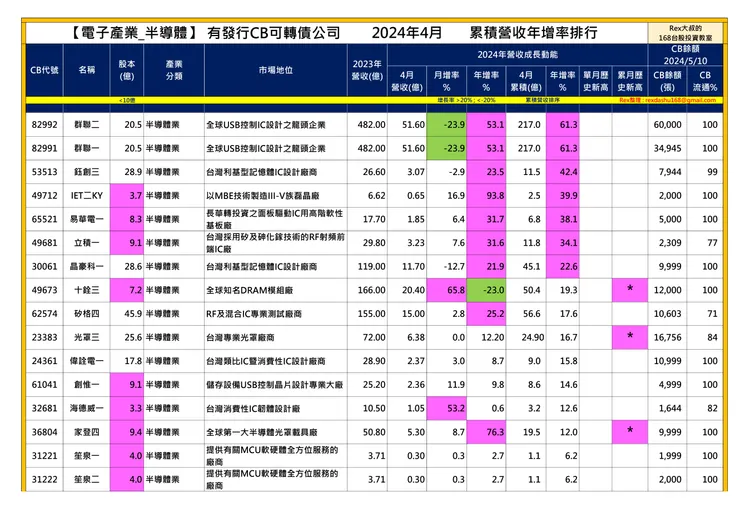The height and width of the screenshot is (523, 740).
Task: Click the 市場地位 column header
Action: [276, 70]
